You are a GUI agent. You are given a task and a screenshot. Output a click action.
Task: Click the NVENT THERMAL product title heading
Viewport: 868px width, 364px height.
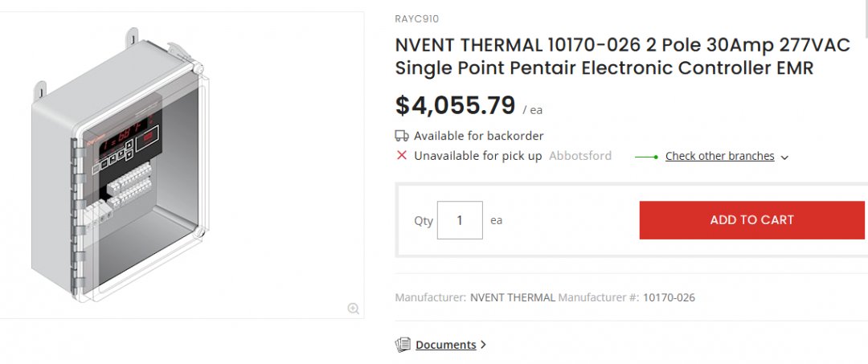click(x=621, y=56)
